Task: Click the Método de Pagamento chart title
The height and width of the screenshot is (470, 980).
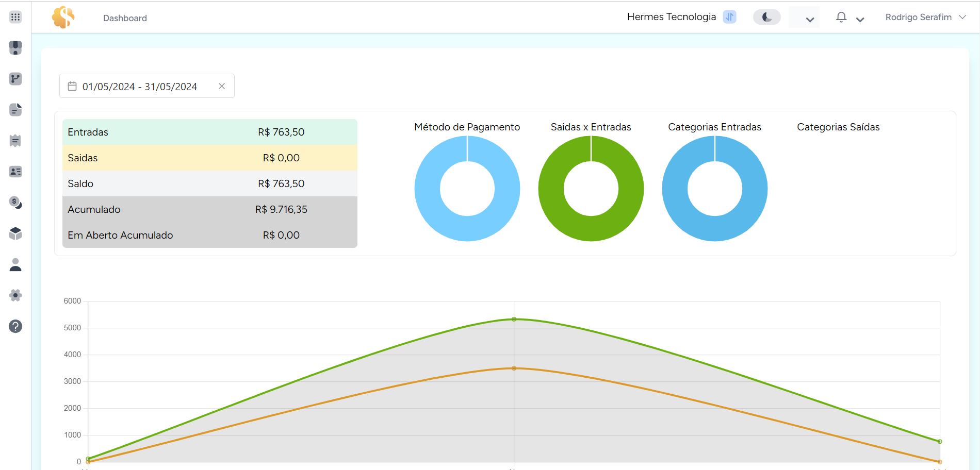Action: [467, 127]
